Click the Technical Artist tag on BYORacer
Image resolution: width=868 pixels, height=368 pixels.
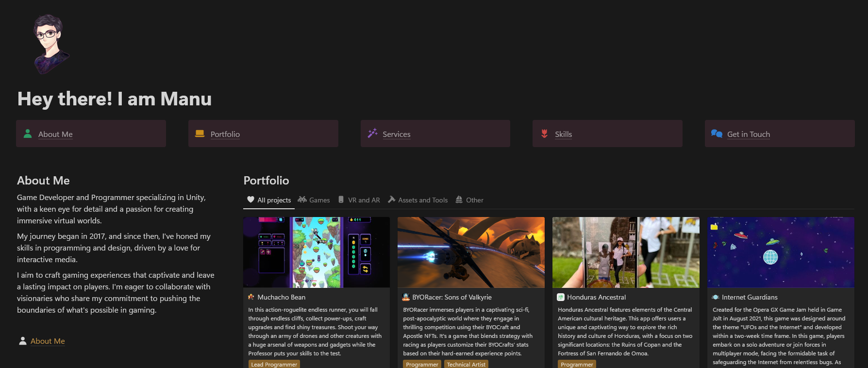tap(466, 365)
